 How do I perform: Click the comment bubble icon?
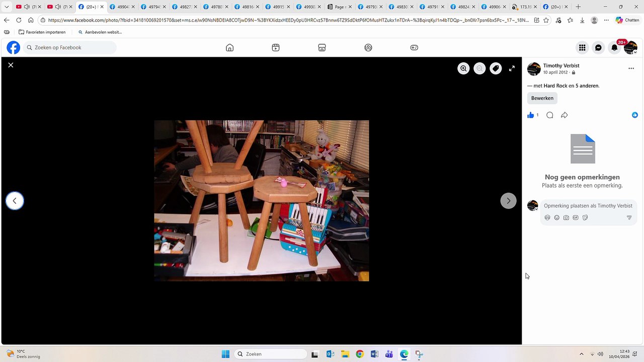click(549, 115)
